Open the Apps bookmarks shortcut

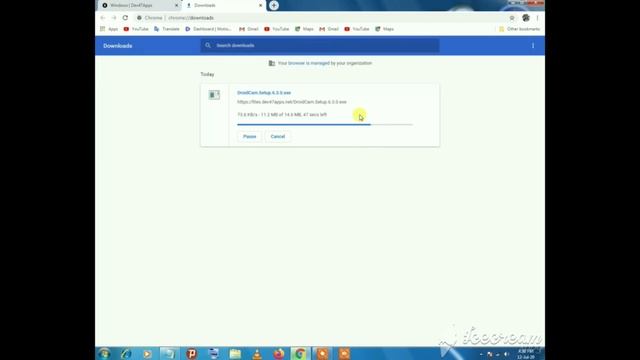[x=109, y=29]
